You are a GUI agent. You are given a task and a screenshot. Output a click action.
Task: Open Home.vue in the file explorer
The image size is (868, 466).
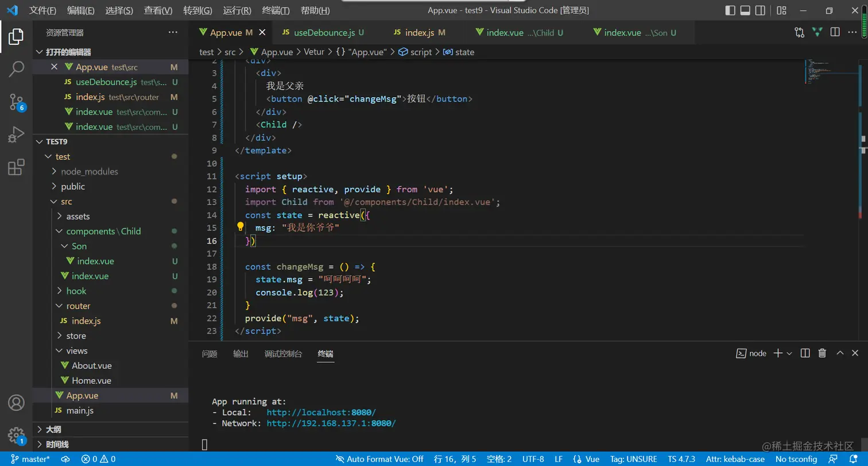pyautogui.click(x=91, y=380)
